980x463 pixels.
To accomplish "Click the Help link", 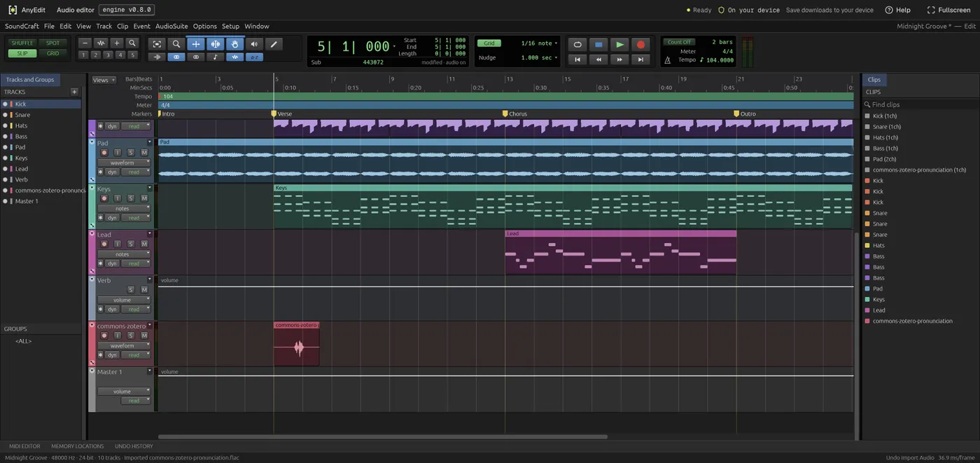I will [898, 10].
